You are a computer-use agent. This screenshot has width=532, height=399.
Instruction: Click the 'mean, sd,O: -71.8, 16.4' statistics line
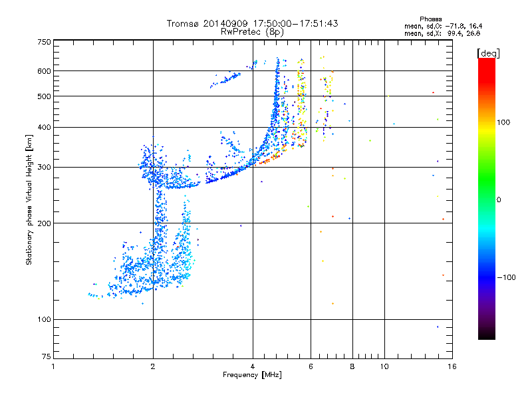443,26
